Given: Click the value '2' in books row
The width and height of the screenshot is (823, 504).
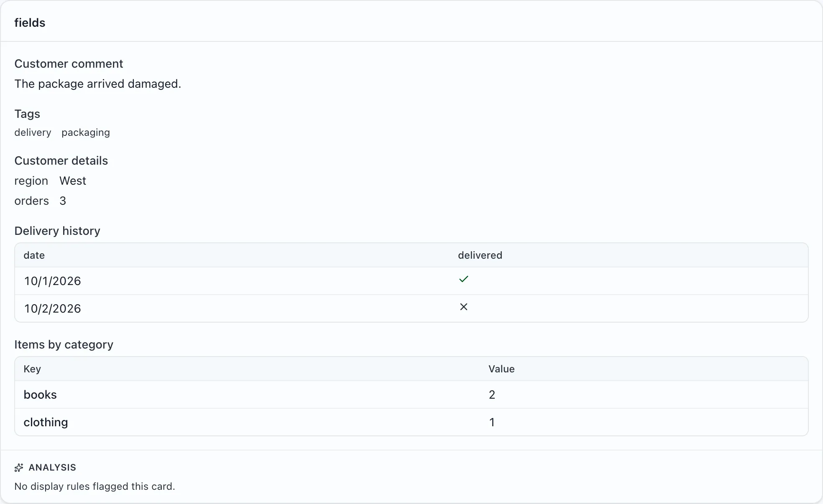Looking at the screenshot, I should pyautogui.click(x=492, y=395).
